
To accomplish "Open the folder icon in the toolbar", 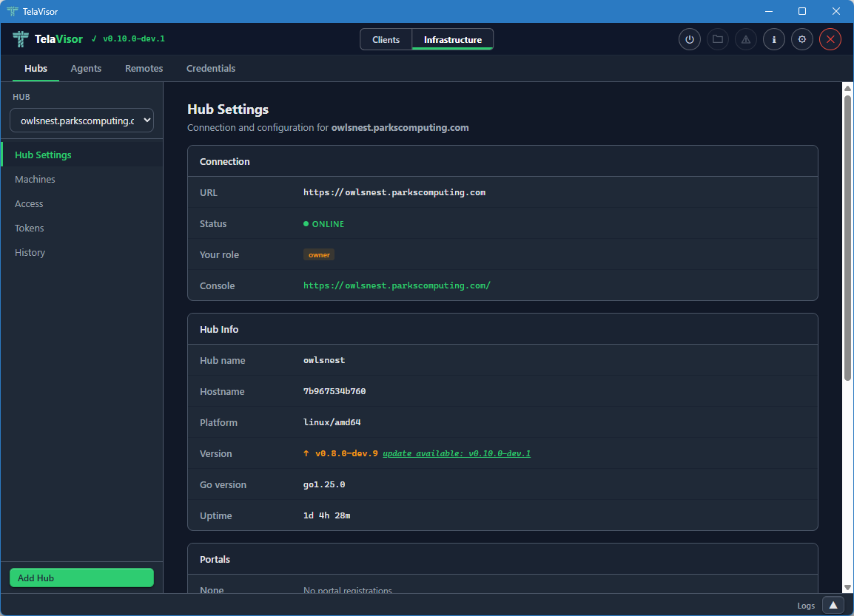I will (718, 39).
